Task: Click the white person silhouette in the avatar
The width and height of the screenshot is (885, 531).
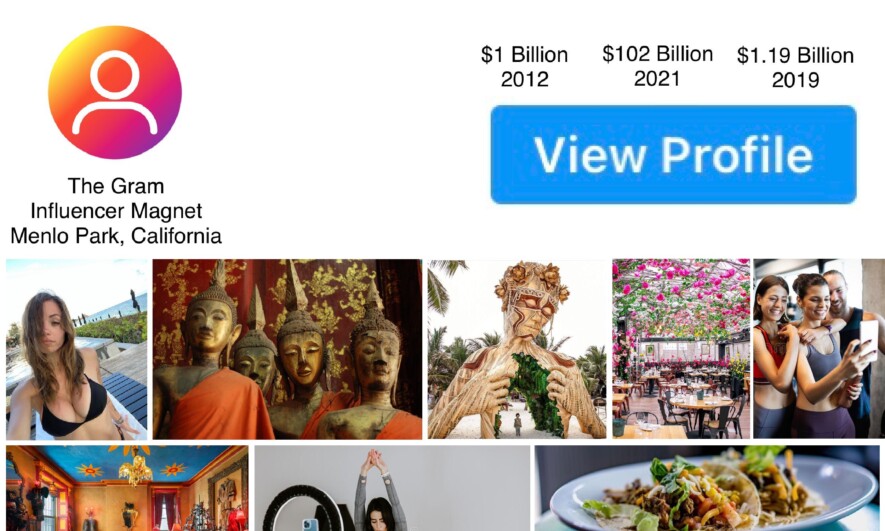Action: pos(115,92)
